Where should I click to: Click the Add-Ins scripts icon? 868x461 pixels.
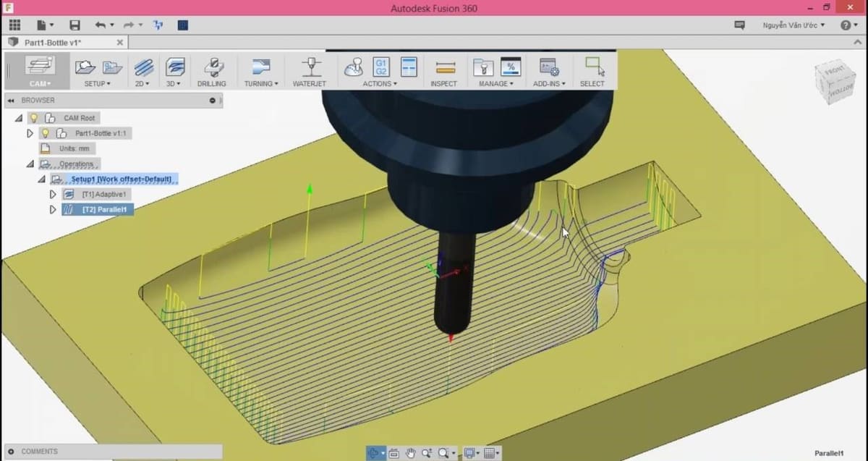[549, 67]
